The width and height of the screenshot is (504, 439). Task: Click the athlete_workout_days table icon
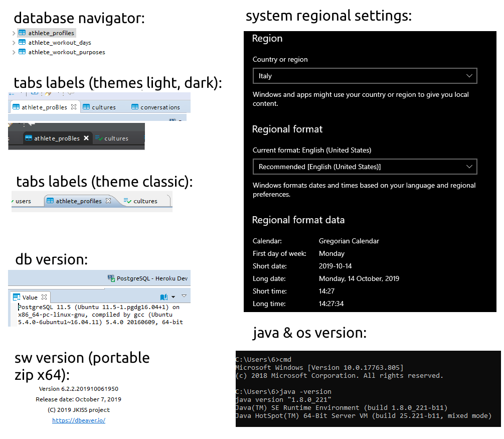[x=22, y=42]
